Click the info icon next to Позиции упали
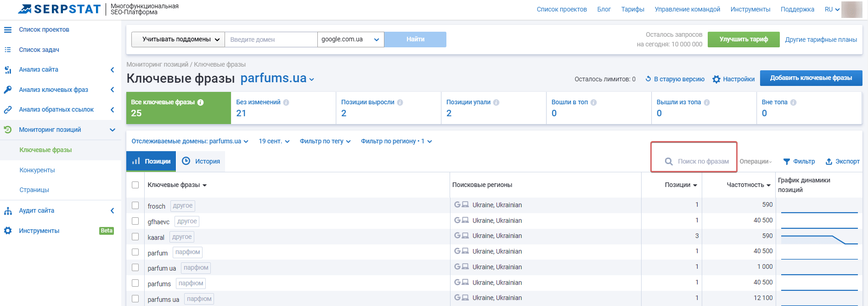The width and height of the screenshot is (868, 306). 496,102
